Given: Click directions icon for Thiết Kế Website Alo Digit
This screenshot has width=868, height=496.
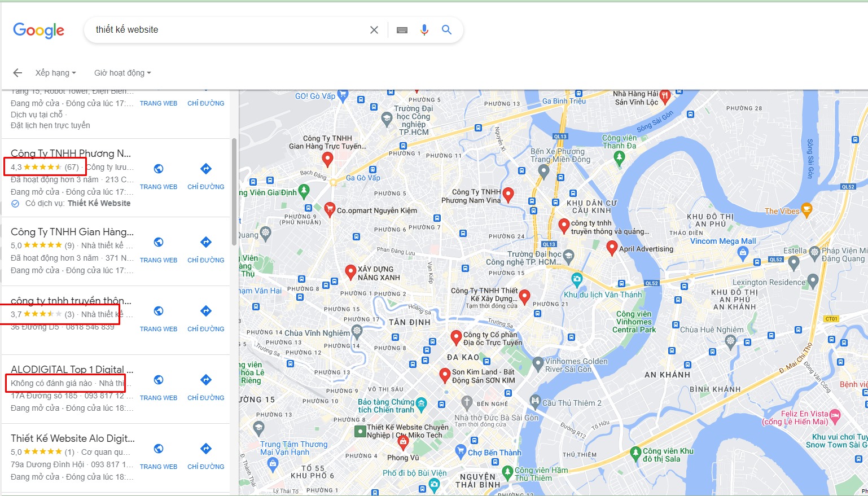Looking at the screenshot, I should pyautogui.click(x=206, y=449).
